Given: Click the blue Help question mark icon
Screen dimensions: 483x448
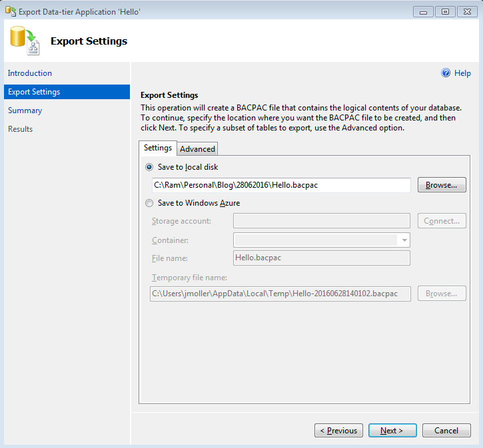Looking at the screenshot, I should [446, 73].
